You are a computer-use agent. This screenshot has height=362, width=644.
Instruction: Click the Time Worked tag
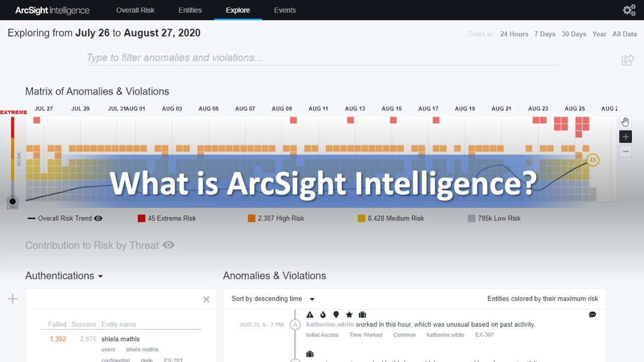tap(366, 335)
